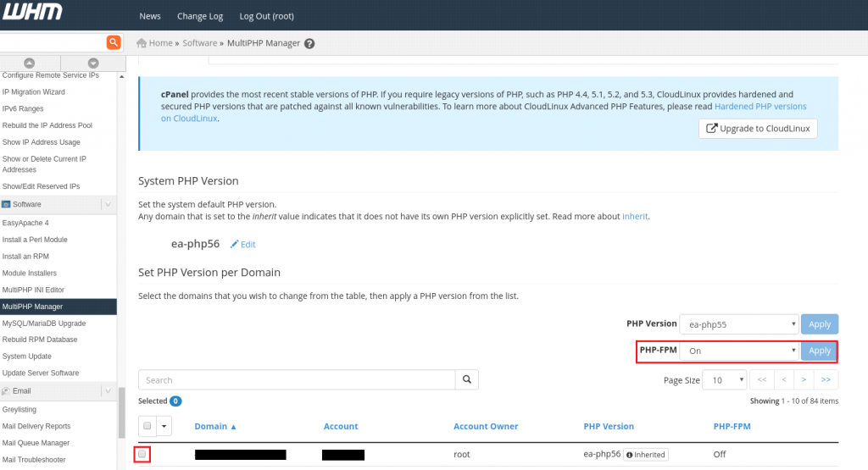Tick the select-all domains checkbox
The width and height of the screenshot is (868, 470).
pyautogui.click(x=147, y=426)
